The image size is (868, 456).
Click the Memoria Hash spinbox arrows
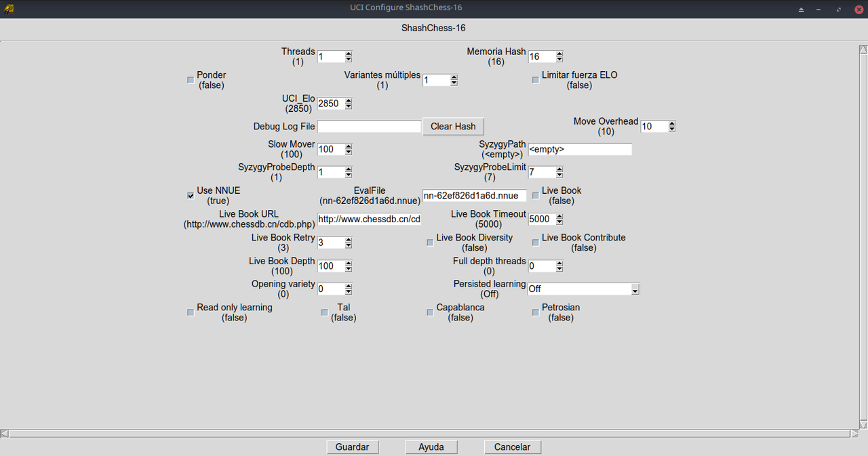559,57
